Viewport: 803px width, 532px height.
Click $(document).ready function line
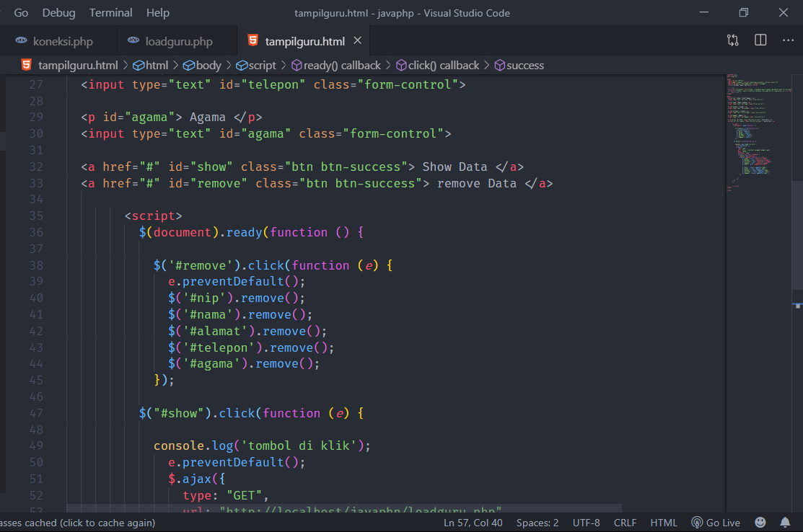pos(252,232)
